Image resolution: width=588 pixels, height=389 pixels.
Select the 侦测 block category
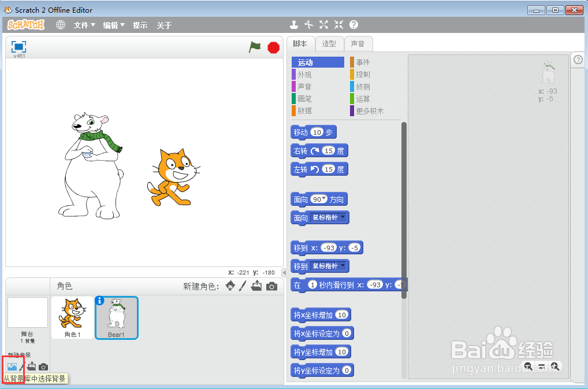point(375,87)
